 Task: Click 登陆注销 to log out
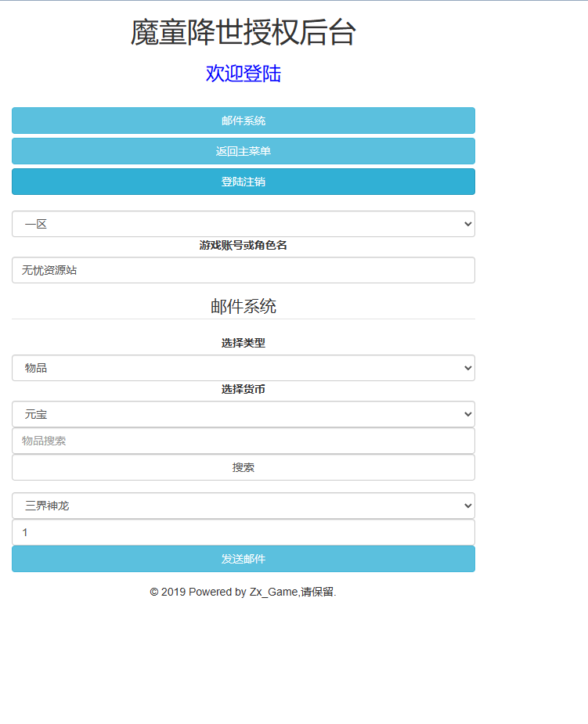(x=243, y=182)
